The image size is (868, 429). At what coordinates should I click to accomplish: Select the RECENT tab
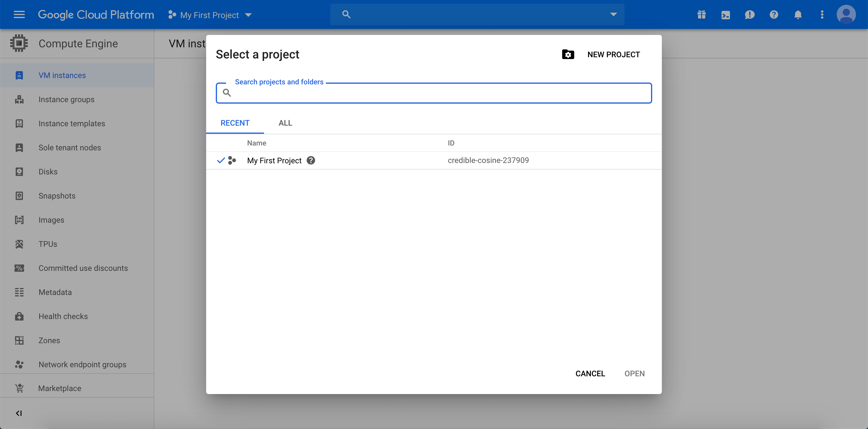click(x=235, y=123)
